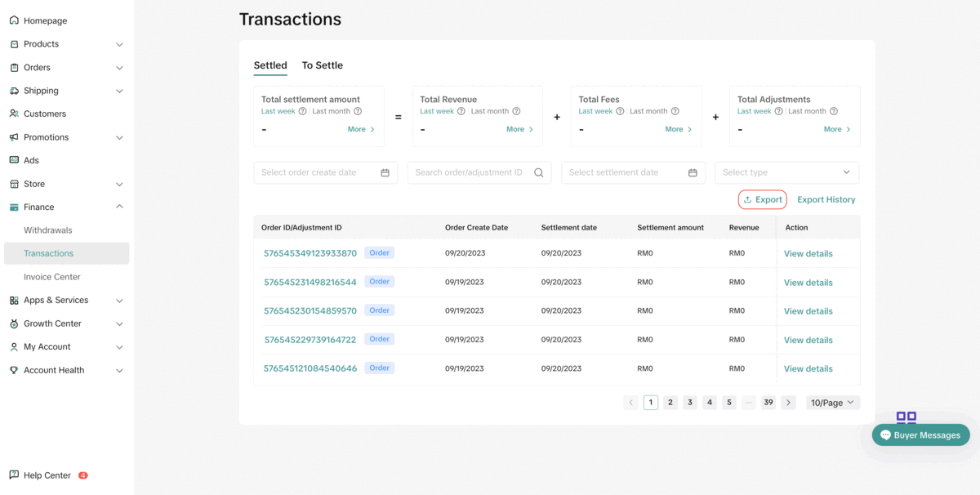View details for order 576545349123933870

pyautogui.click(x=808, y=254)
